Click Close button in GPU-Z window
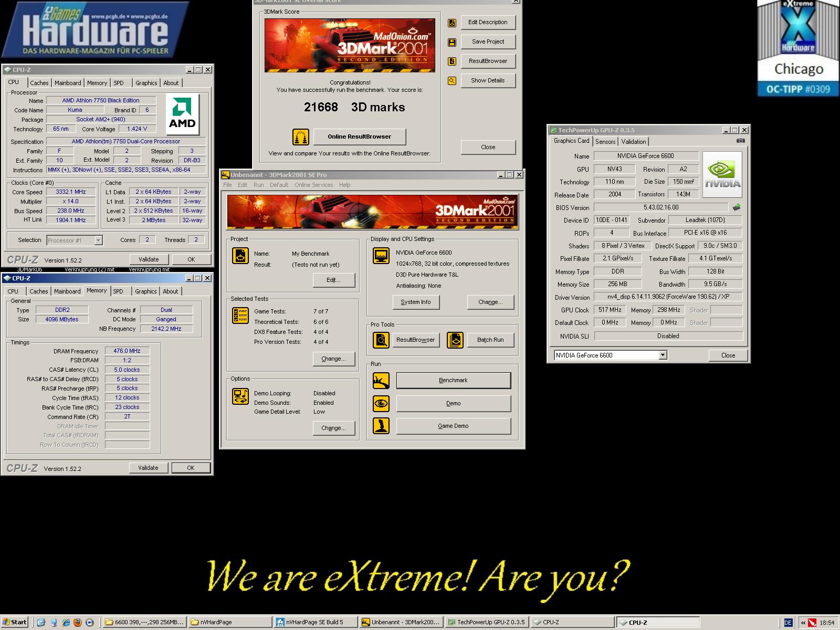Image resolution: width=840 pixels, height=630 pixels. pos(728,355)
